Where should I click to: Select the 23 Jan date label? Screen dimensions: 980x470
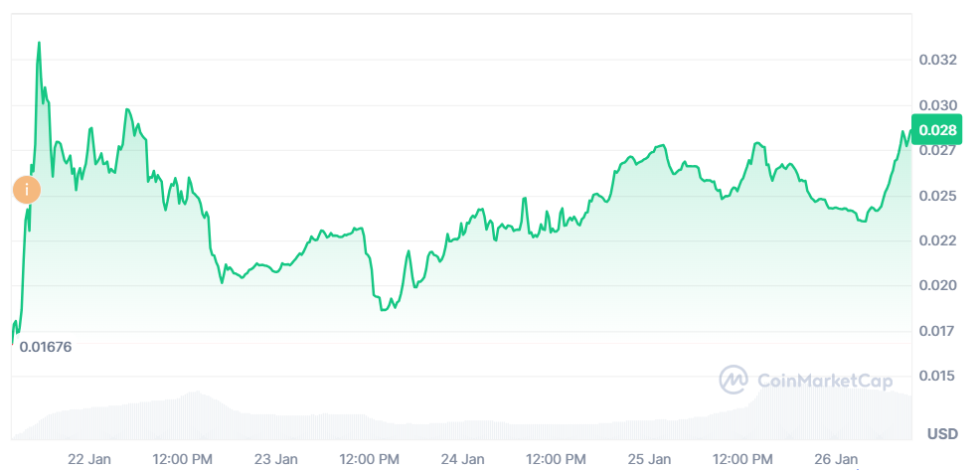point(276,459)
